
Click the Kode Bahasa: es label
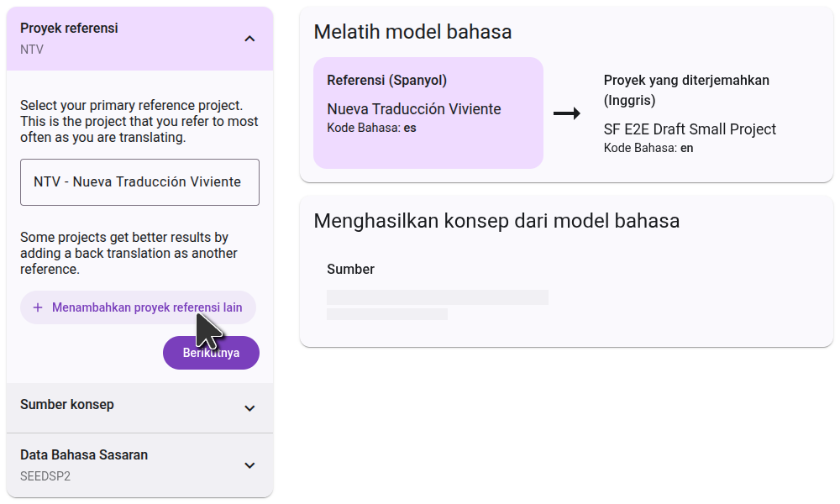[x=371, y=129]
